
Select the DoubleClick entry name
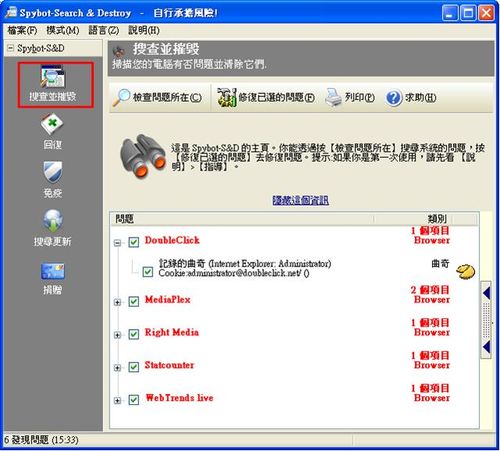(x=172, y=240)
